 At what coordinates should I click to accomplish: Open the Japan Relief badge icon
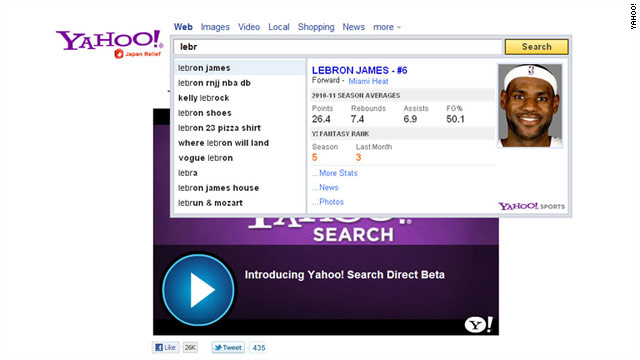(119, 53)
